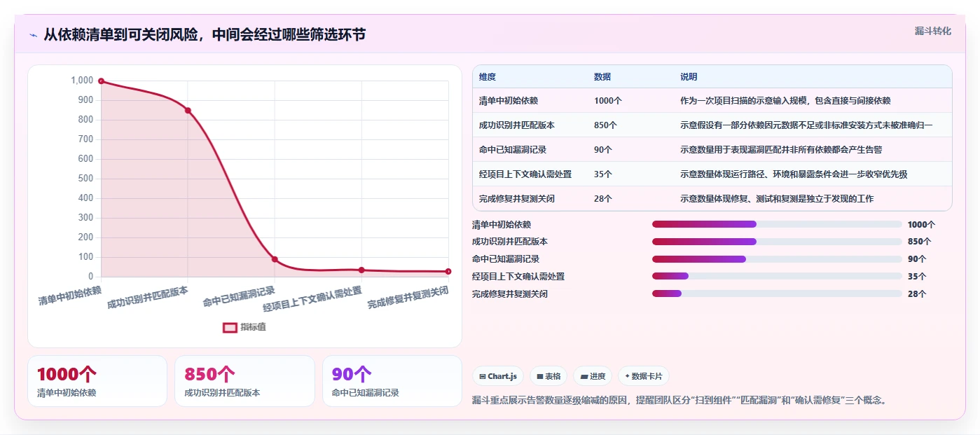The width and height of the screenshot is (980, 435).
Task: Click the 完成修复并复测关闭 label in the progress list
Action: click(x=510, y=294)
